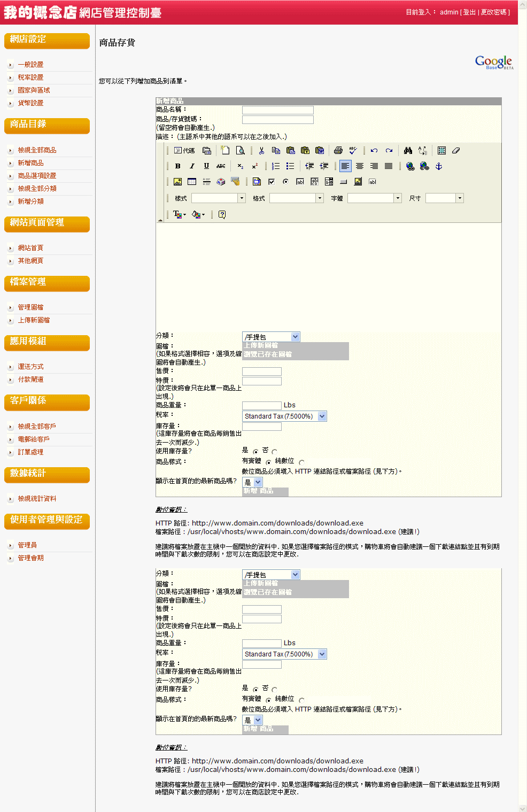Align text center in the editor
This screenshot has height=812, width=527.
tap(360, 166)
